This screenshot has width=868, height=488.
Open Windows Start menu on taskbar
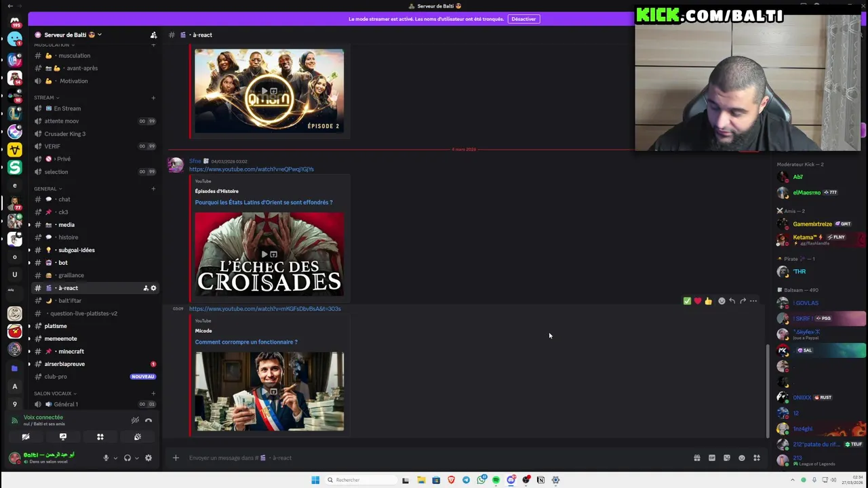(315, 480)
